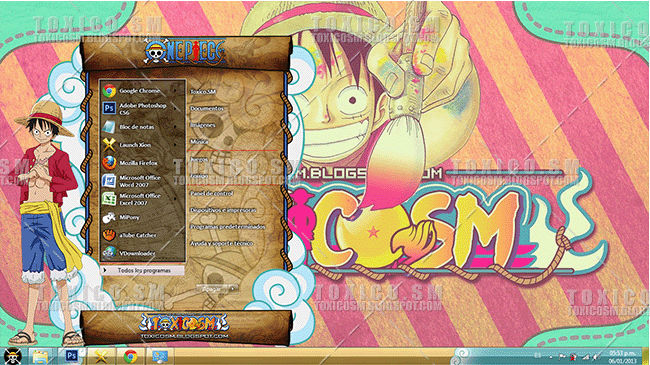The height and width of the screenshot is (365, 650).
Task: Open the file explorer folder on taskbar
Action: click(40, 357)
